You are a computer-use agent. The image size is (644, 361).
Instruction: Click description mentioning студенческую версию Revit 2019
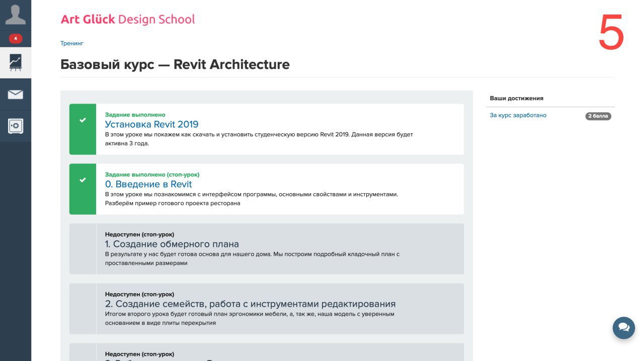(259, 139)
